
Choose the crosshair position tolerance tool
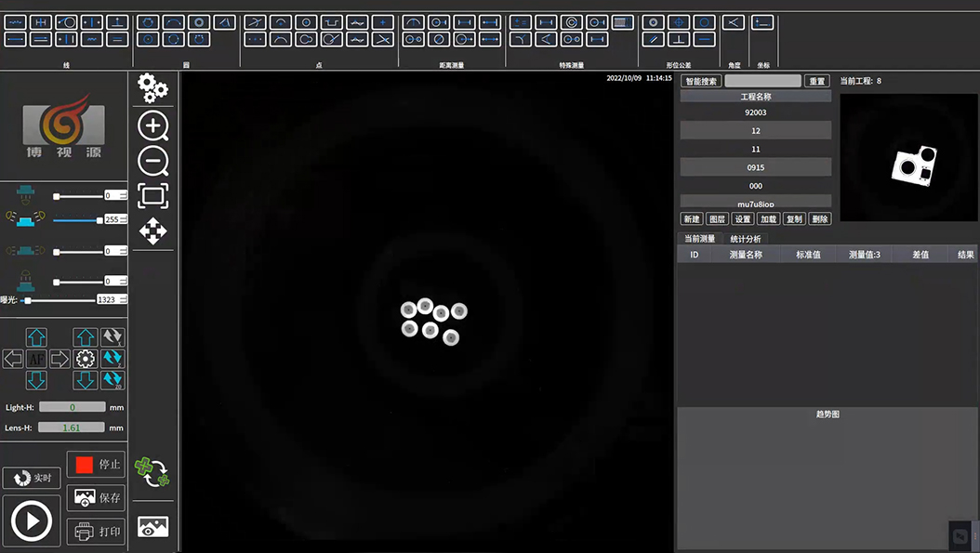pos(679,22)
